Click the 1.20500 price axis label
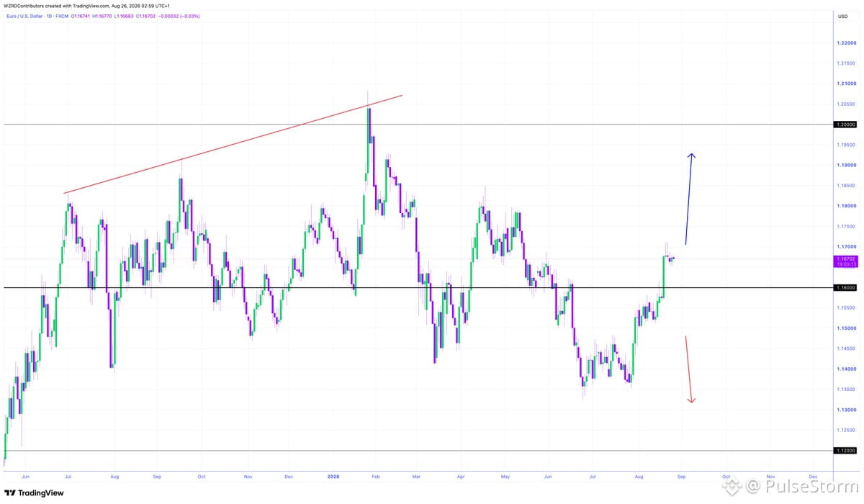864x504 pixels. [845, 104]
